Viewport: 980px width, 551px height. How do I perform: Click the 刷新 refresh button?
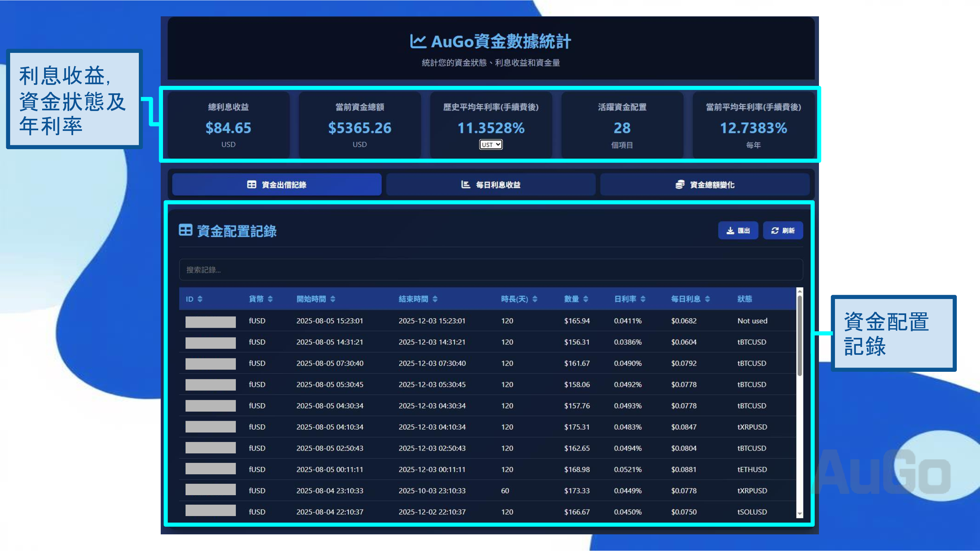(x=783, y=231)
